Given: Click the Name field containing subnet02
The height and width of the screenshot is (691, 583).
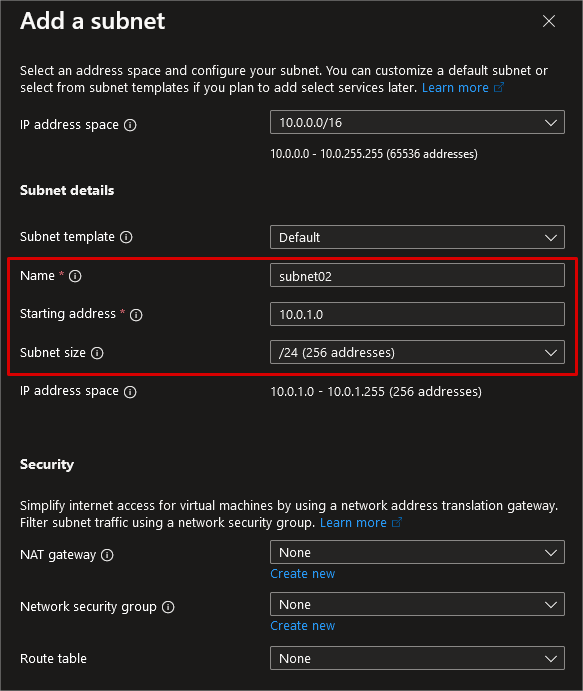Looking at the screenshot, I should 417,275.
